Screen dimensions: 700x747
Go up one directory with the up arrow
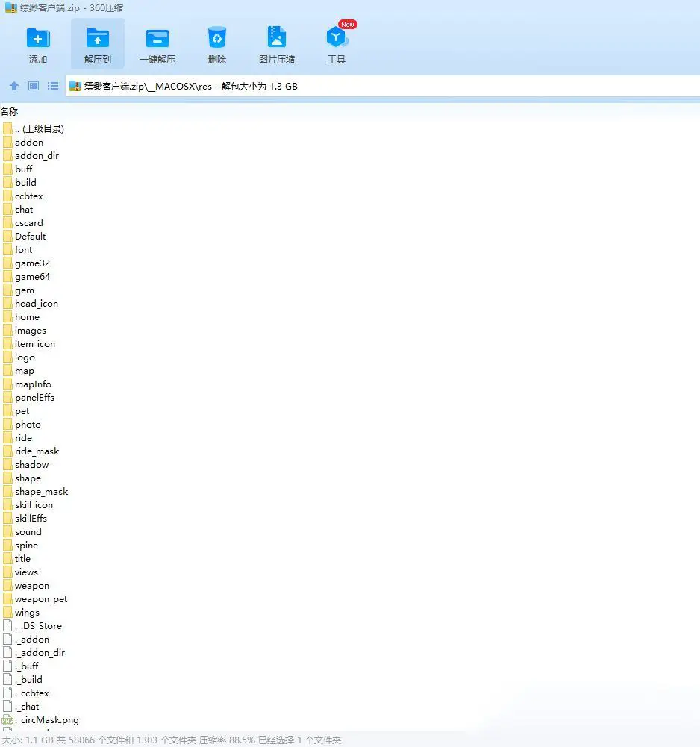click(14, 86)
